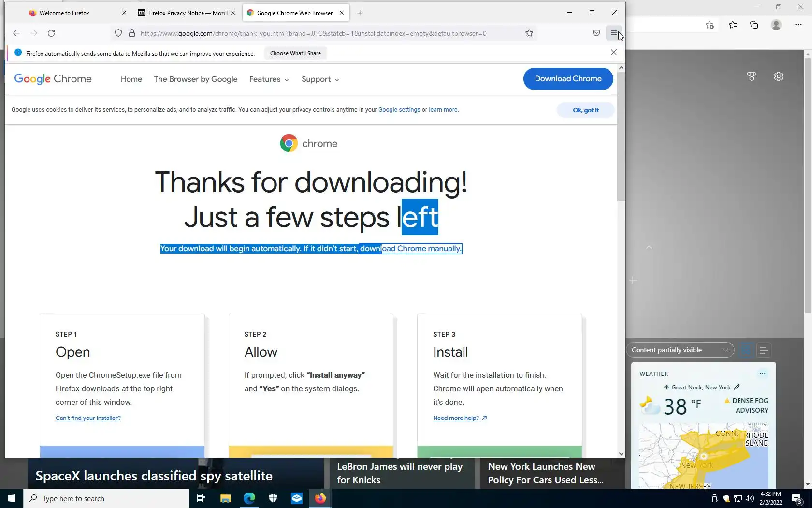Go back using Firefox back arrow
Image resolution: width=812 pixels, height=508 pixels.
tap(16, 33)
